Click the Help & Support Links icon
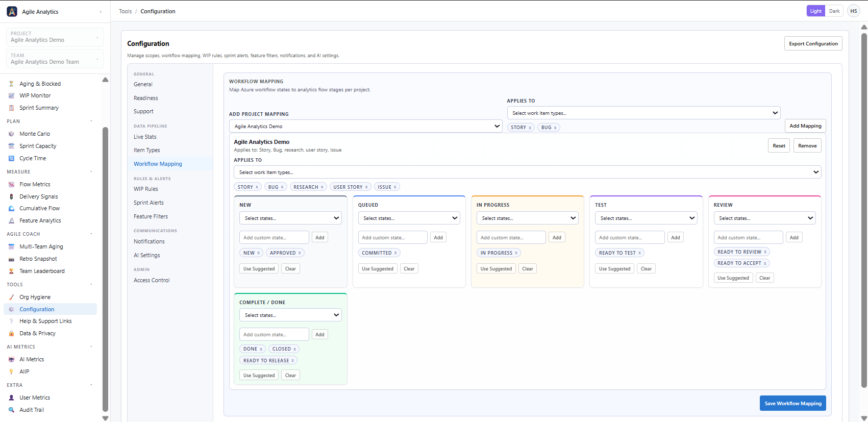The image size is (868, 422). [x=11, y=321]
